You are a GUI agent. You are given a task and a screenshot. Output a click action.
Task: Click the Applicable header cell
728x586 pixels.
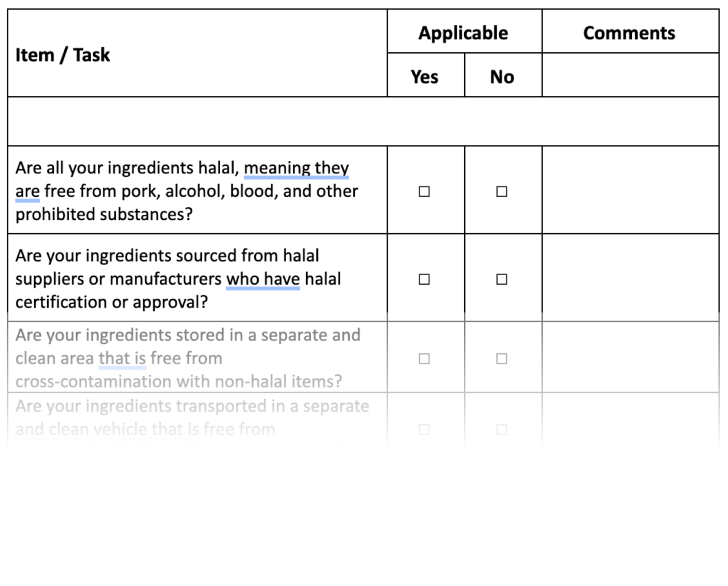[464, 33]
